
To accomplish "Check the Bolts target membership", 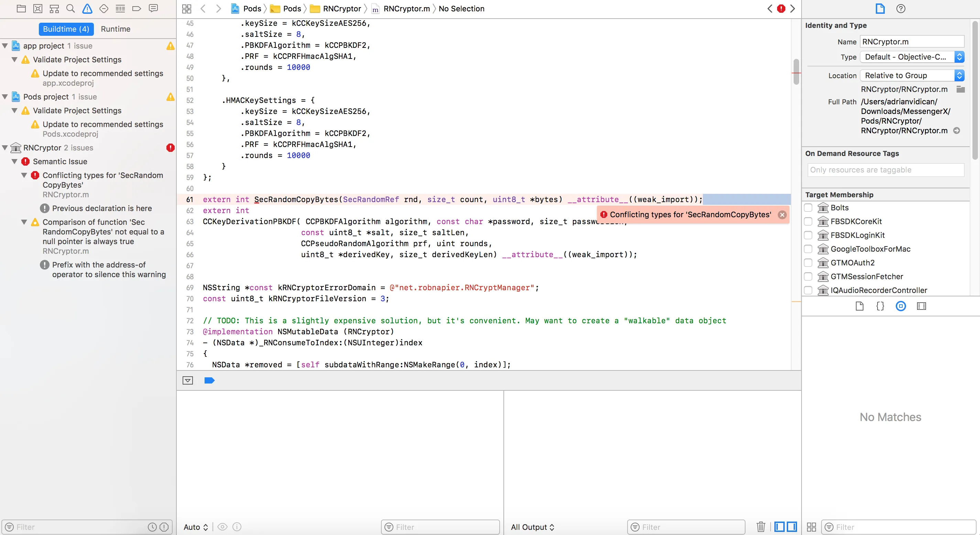I will coord(808,208).
